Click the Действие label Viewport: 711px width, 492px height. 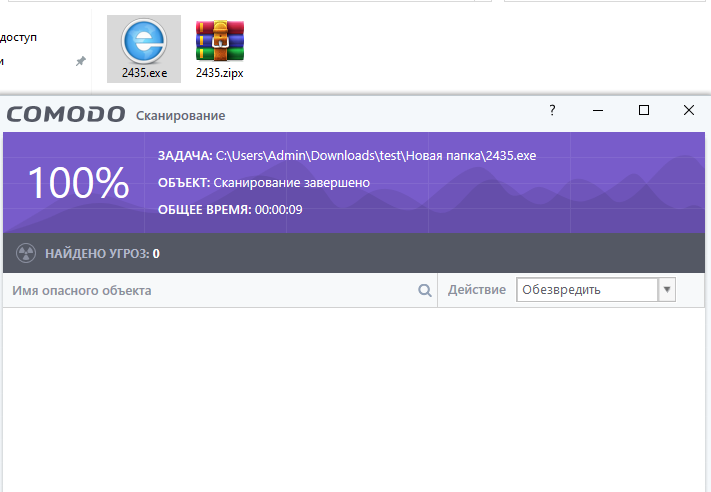click(x=477, y=290)
